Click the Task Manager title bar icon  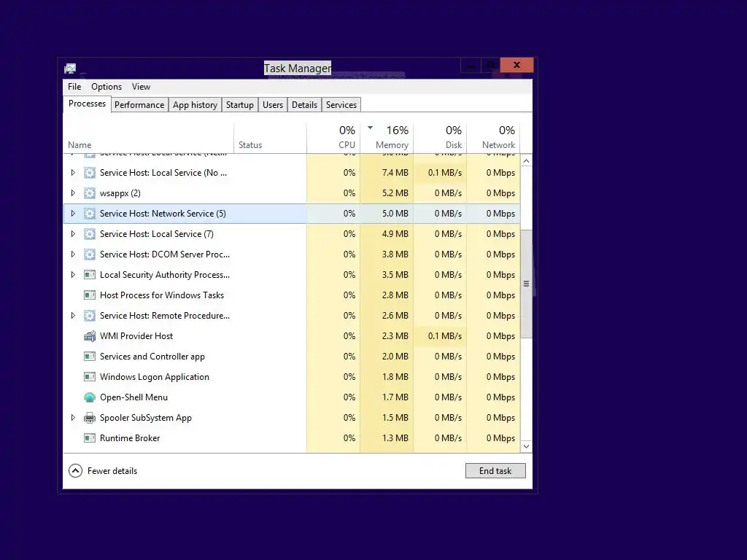70,69
